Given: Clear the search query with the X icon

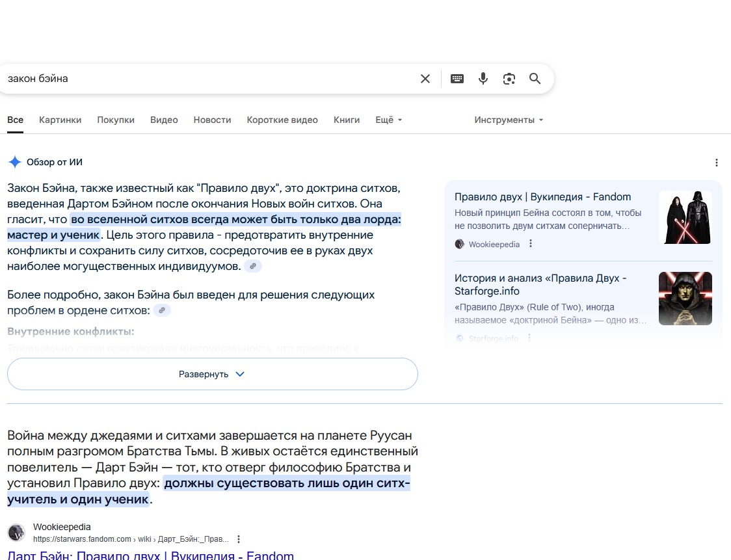Looking at the screenshot, I should (x=425, y=79).
